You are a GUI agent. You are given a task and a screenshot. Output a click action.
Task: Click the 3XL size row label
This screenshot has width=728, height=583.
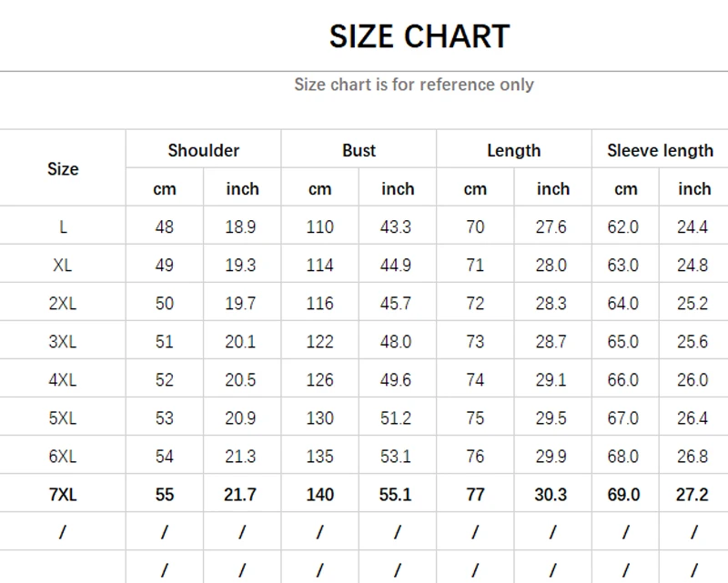click(63, 342)
